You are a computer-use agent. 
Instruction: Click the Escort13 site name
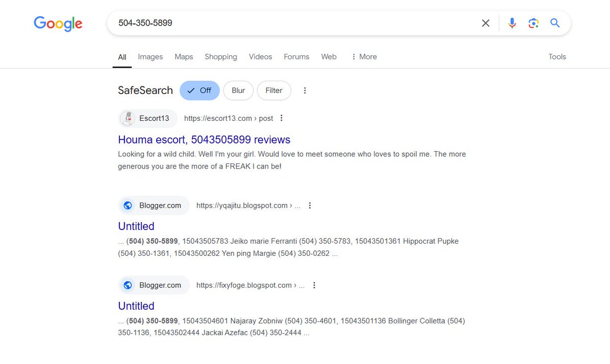(x=154, y=118)
